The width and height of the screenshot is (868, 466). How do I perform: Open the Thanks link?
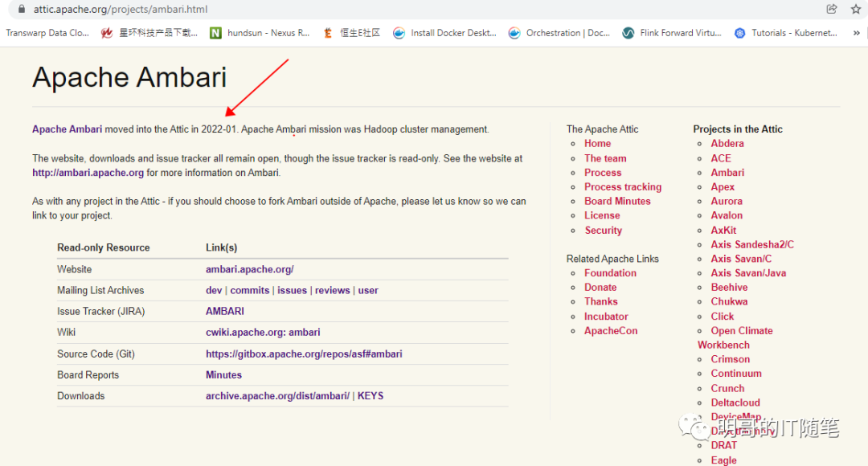pos(600,302)
